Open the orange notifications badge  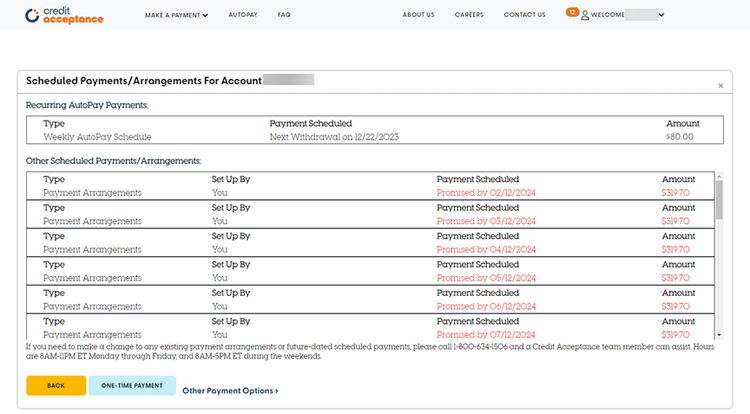[571, 12]
